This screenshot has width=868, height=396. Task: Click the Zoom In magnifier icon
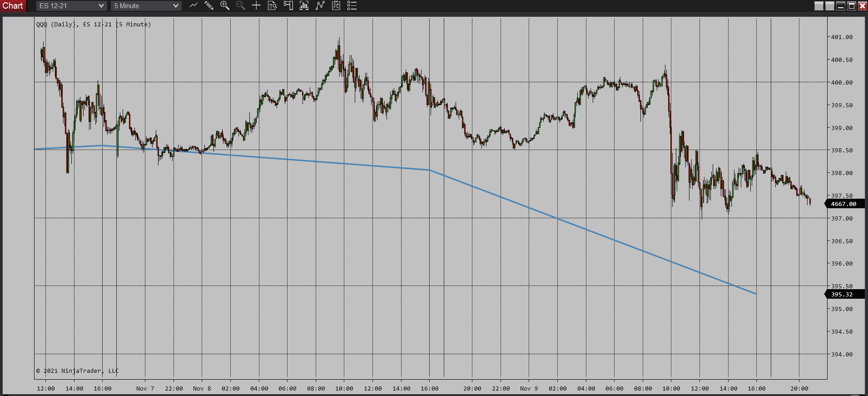[225, 5]
